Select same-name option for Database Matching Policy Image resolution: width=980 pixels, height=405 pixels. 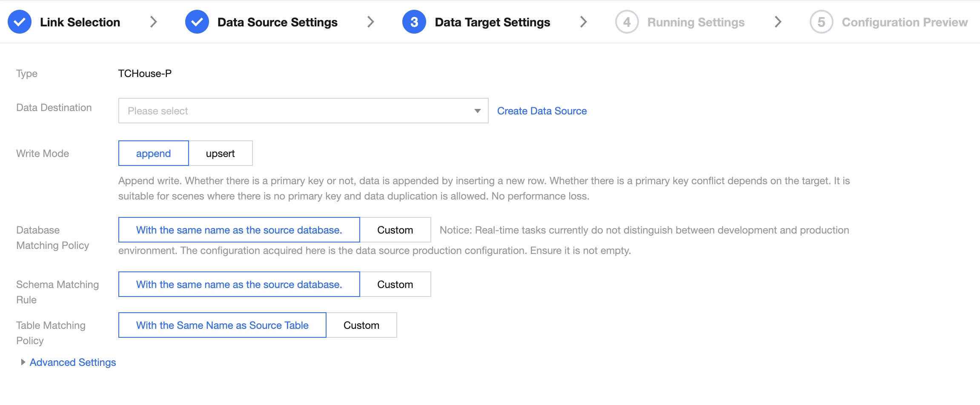239,230
